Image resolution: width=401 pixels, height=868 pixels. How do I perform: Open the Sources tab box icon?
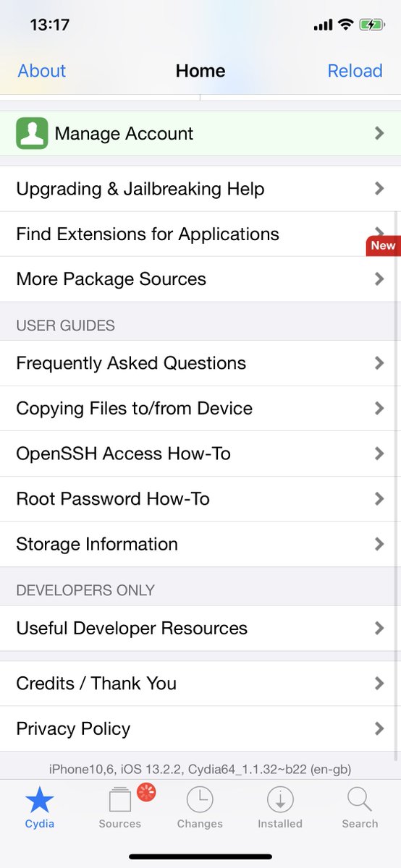(x=119, y=799)
